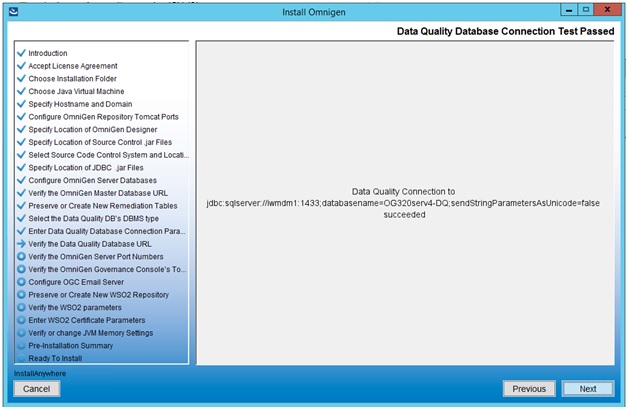Click the Data Quality Connection to message line

tap(403, 191)
